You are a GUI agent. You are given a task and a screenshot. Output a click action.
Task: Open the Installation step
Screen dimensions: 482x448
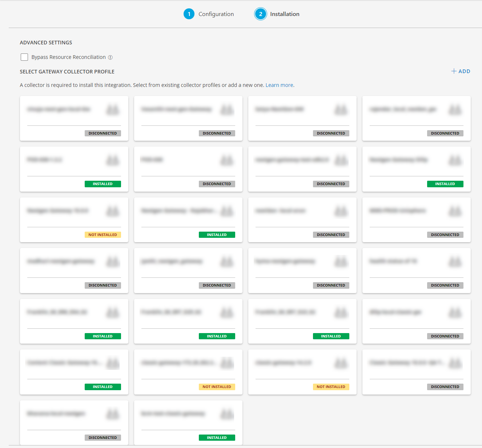pos(285,14)
